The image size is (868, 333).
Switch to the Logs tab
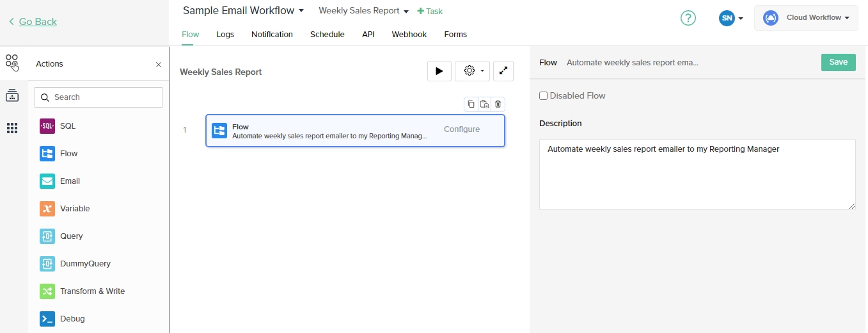click(225, 35)
